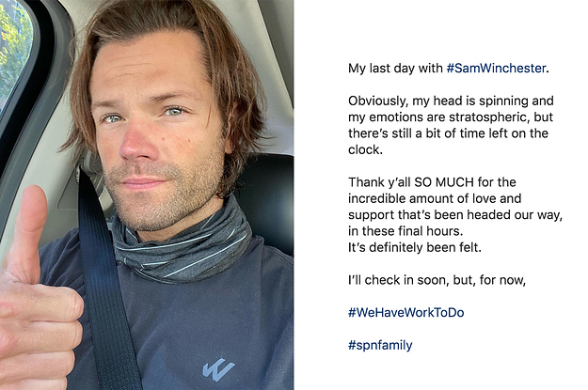Select the "My last day with" text

coord(395,69)
